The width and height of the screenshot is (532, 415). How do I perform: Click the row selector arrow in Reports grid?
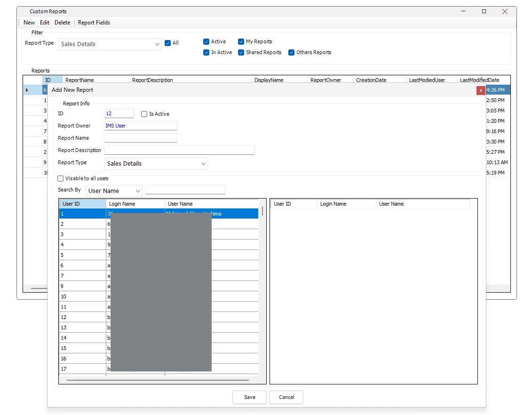tap(27, 90)
